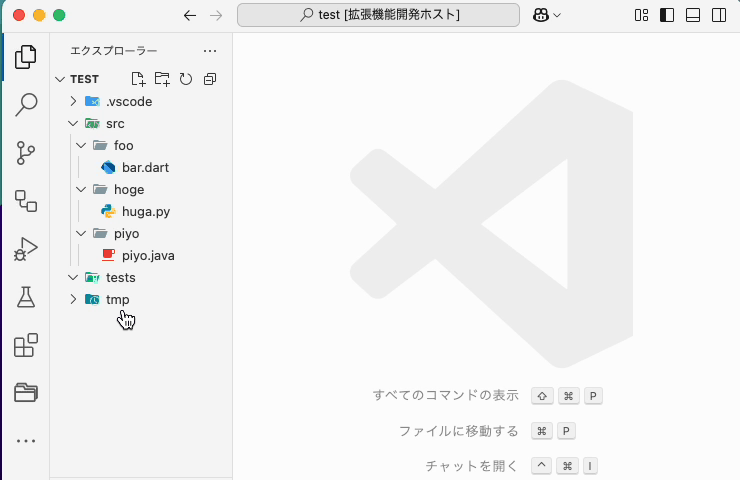
Task: Expand the tmp folder chevron
Action: (x=73, y=299)
